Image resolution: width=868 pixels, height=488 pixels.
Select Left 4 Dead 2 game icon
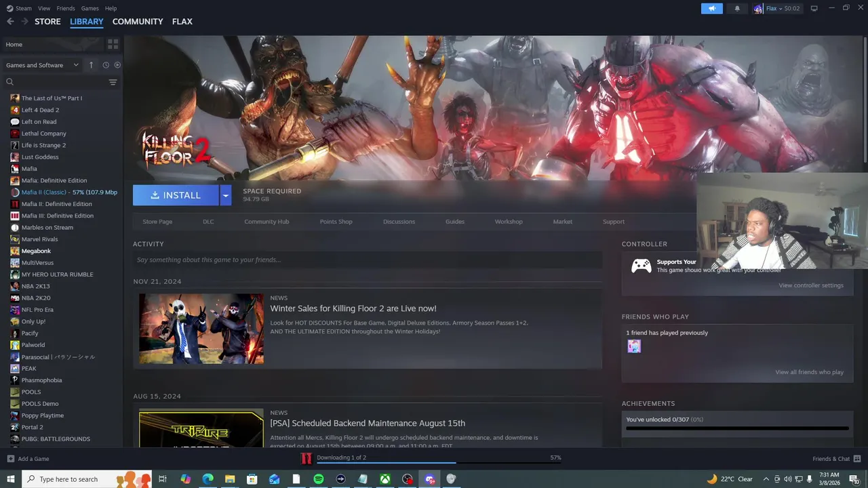point(15,110)
